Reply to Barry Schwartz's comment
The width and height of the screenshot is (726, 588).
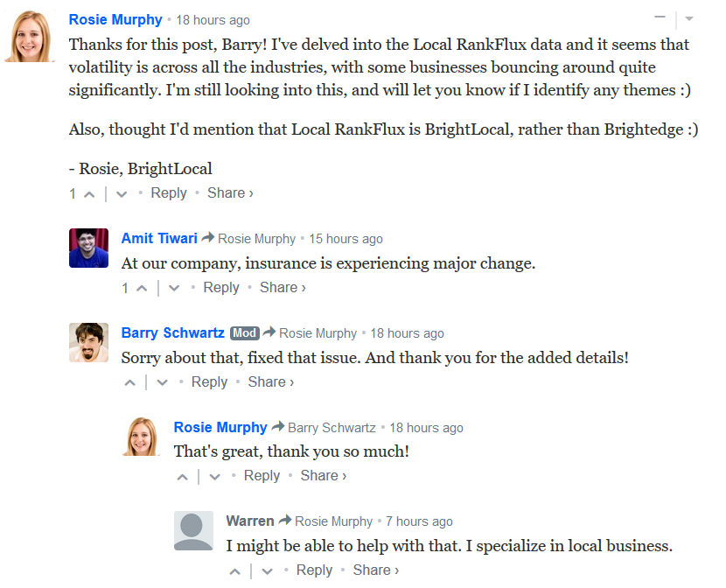[209, 382]
